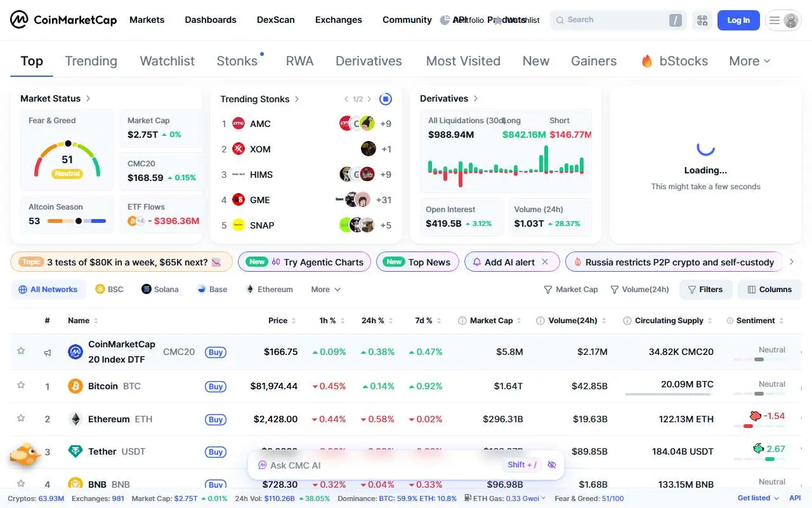Hide the Ask CMC AI bar
812x508 pixels.
tap(552, 465)
